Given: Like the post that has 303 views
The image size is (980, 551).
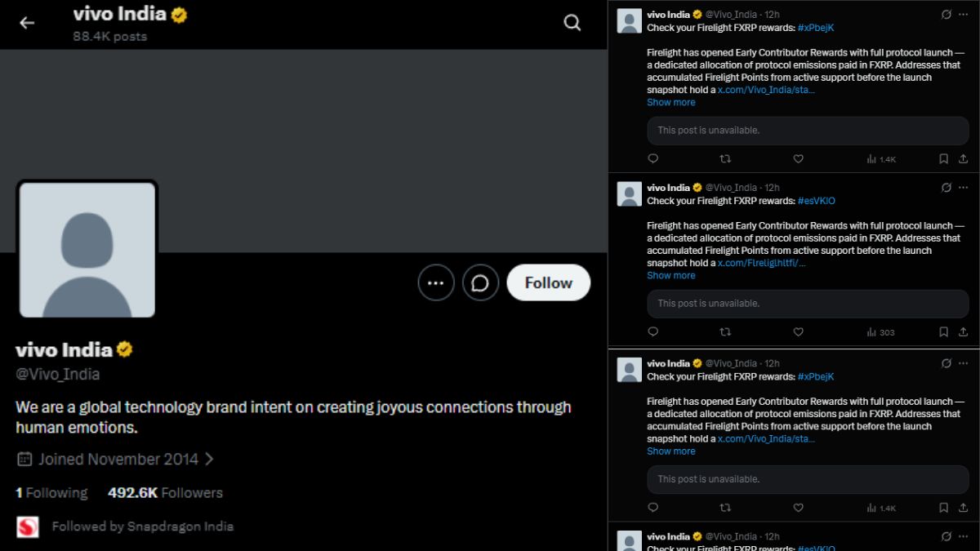Looking at the screenshot, I should 799,332.
